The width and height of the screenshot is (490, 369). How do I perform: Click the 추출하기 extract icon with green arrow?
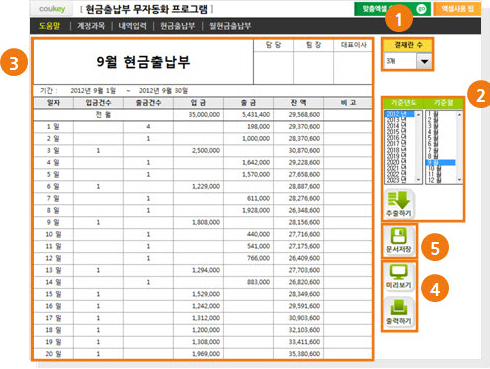[399, 204]
